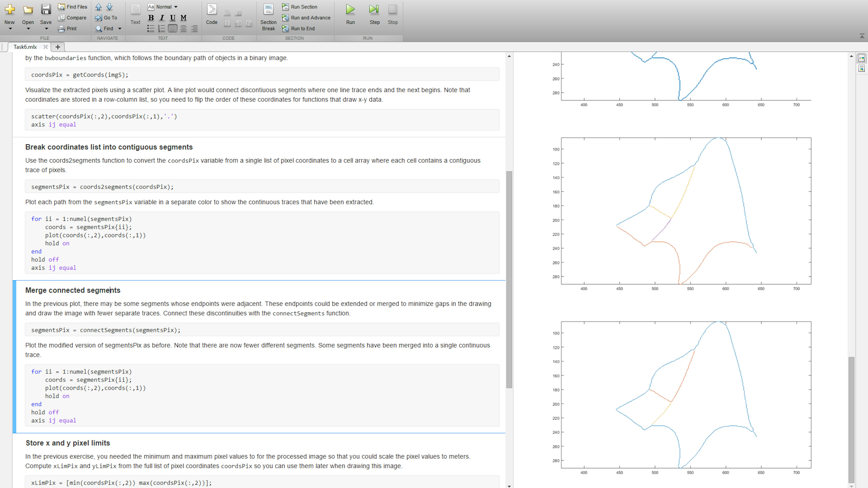Click the New file plus icon
Screen dimensions: 868x488
[10, 9]
